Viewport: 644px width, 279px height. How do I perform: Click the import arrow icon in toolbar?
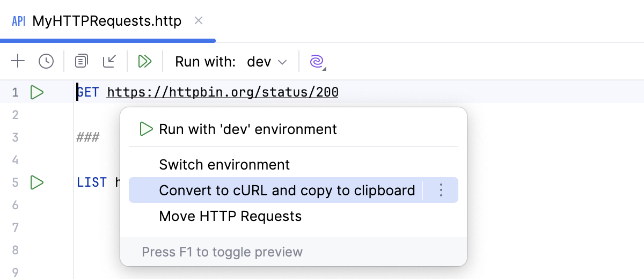point(109,61)
